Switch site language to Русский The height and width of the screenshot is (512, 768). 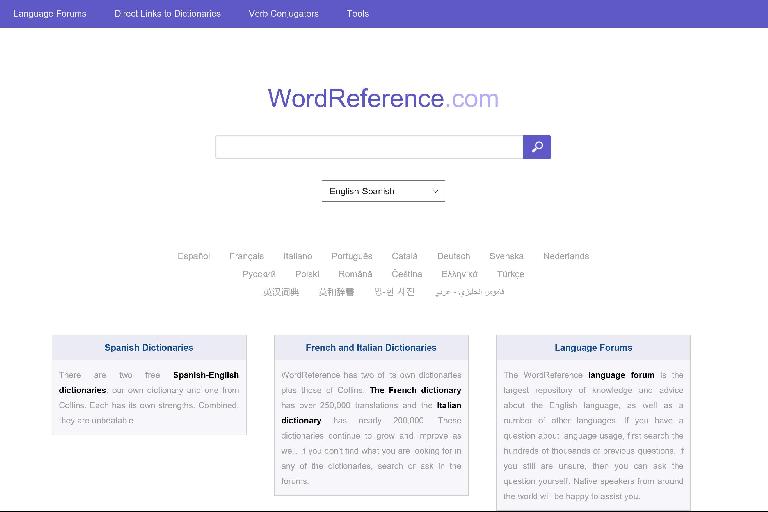click(x=259, y=274)
